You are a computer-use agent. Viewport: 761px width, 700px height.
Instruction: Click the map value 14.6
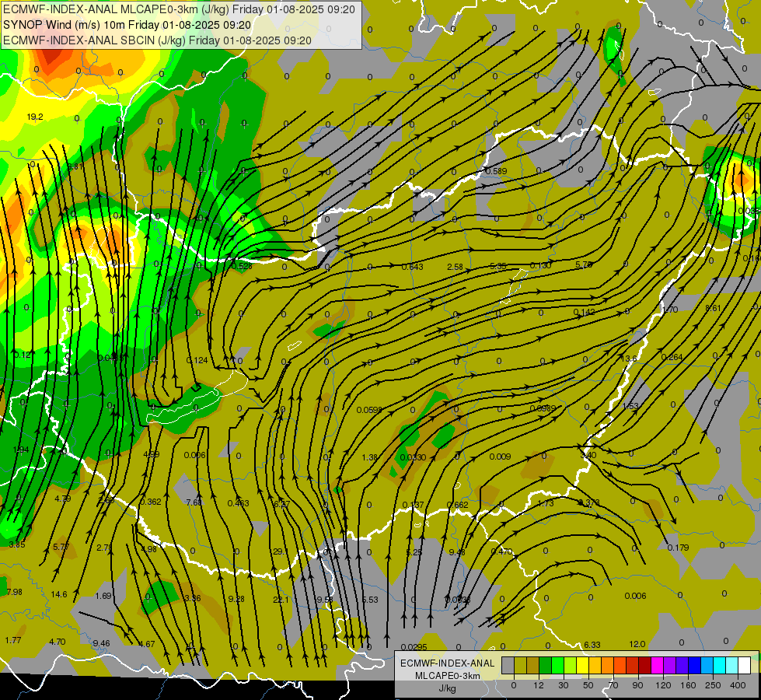[x=59, y=594]
